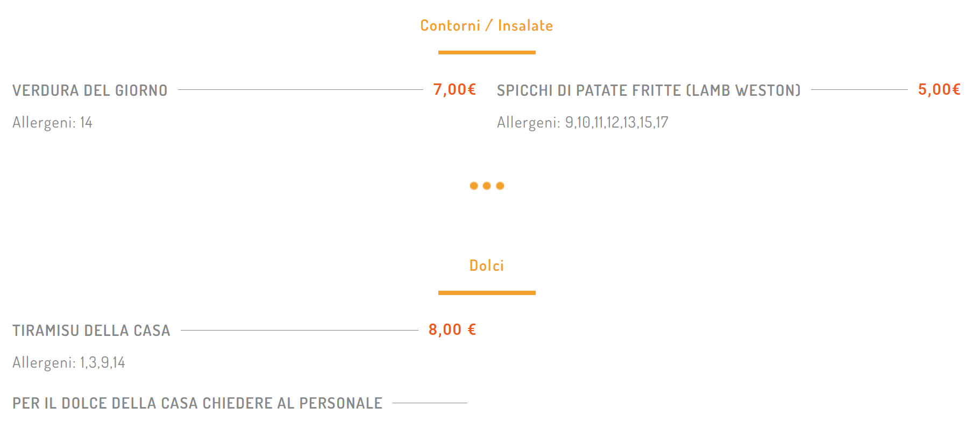Click the Contorni / Insalate section heading
This screenshot has height=435, width=980.
coord(486,26)
